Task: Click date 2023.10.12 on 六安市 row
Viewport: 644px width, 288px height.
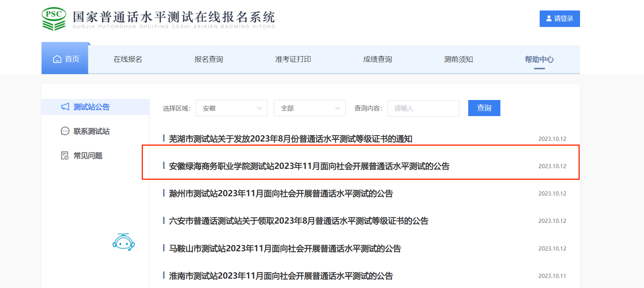Action: click(x=552, y=221)
